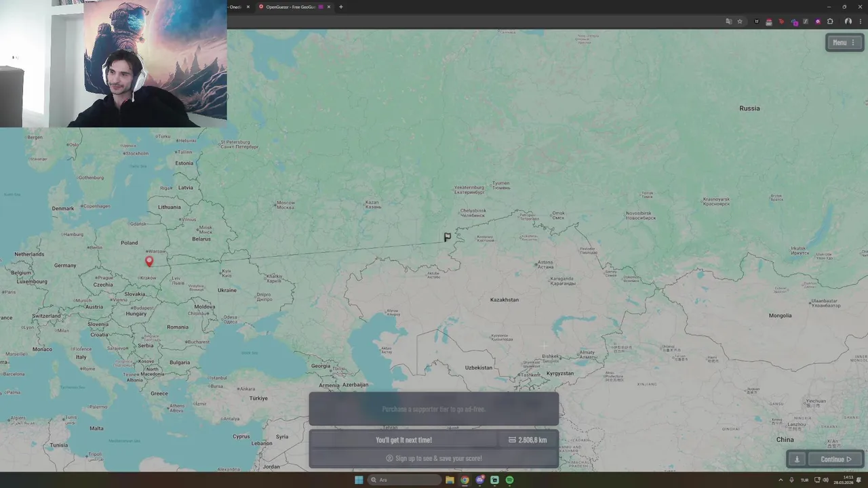This screenshot has height=488, width=868.
Task: Click the Chrome taskbar icon
Action: [x=465, y=480]
